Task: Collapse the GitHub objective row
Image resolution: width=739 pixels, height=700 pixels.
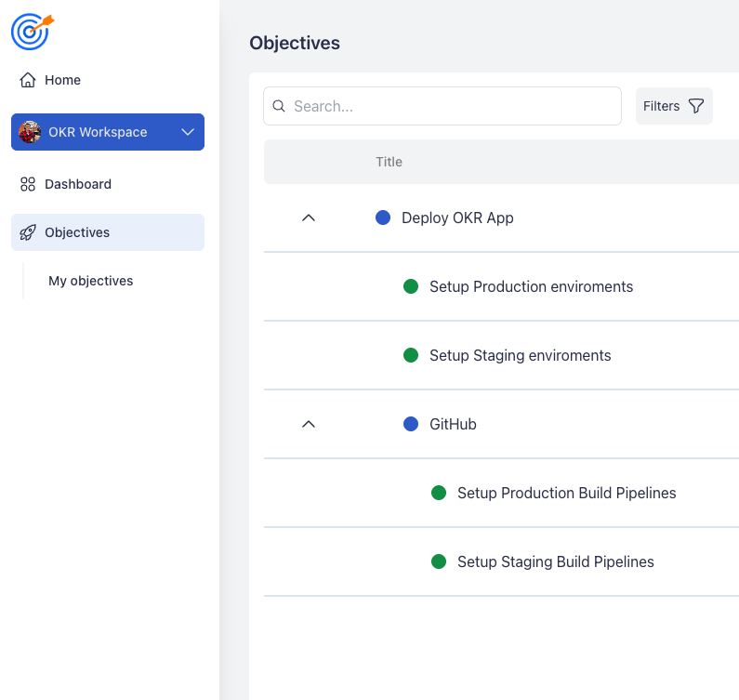Action: [310, 424]
